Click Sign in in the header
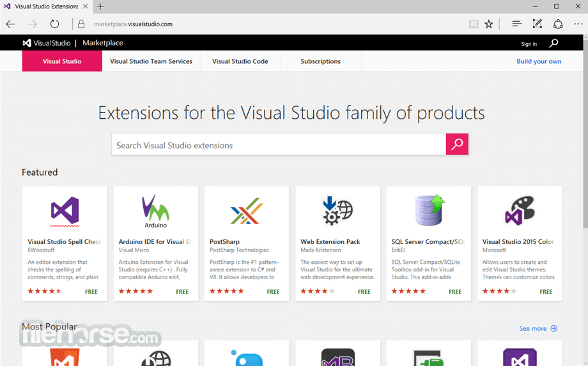The image size is (588, 366). point(529,44)
